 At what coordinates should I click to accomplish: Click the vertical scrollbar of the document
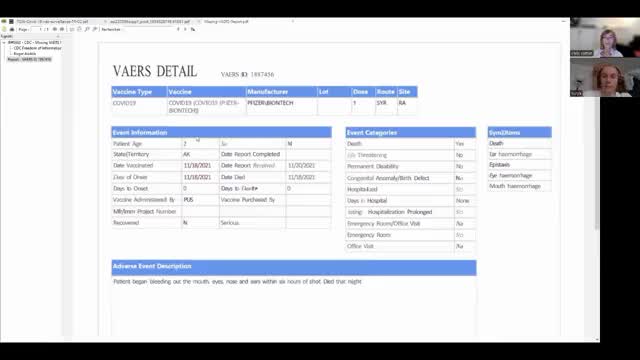pyautogui.click(x=597, y=163)
